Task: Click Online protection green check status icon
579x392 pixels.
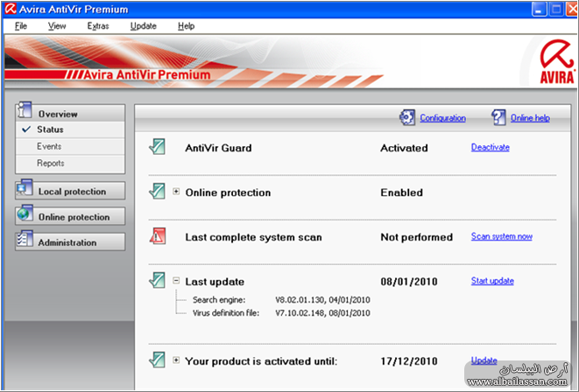Action: [158, 192]
